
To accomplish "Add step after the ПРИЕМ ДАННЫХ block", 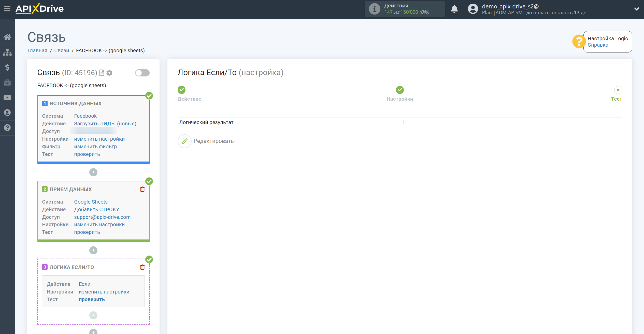I will pyautogui.click(x=93, y=250).
